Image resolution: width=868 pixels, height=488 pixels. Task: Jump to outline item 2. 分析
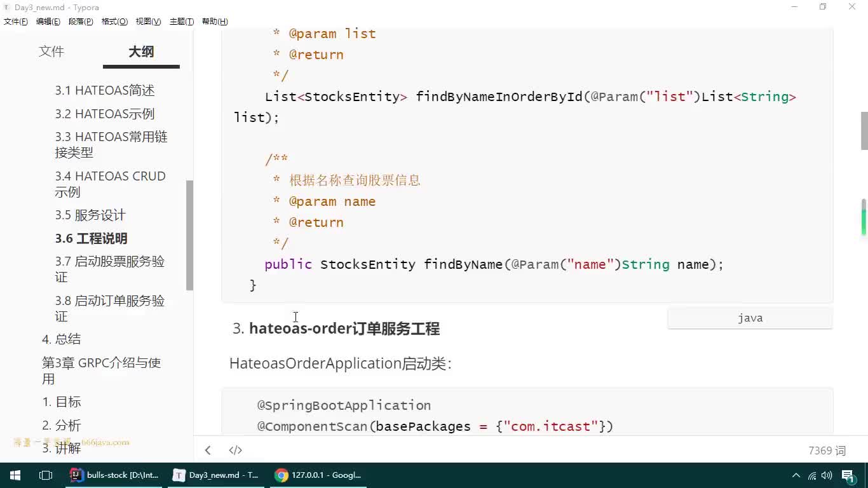tap(62, 426)
